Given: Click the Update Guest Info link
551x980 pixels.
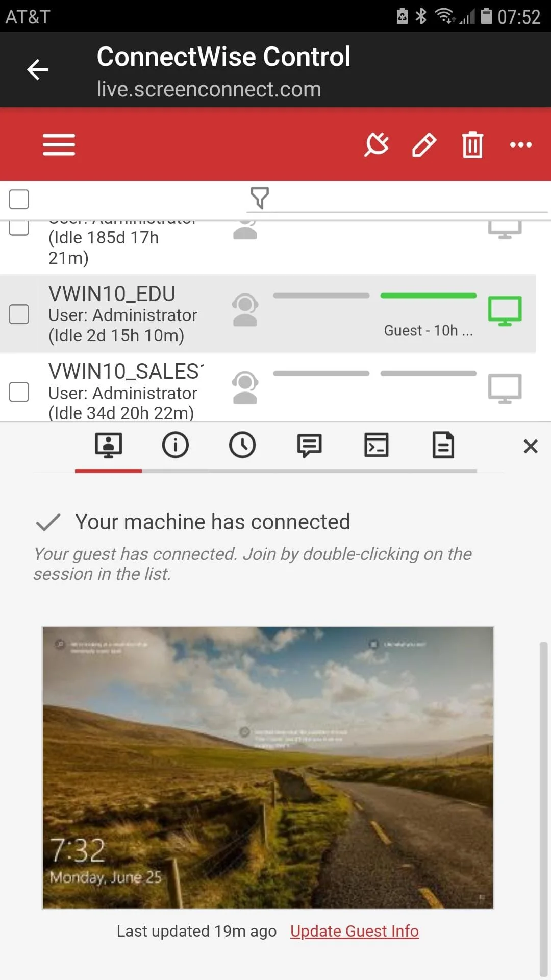Looking at the screenshot, I should point(354,931).
